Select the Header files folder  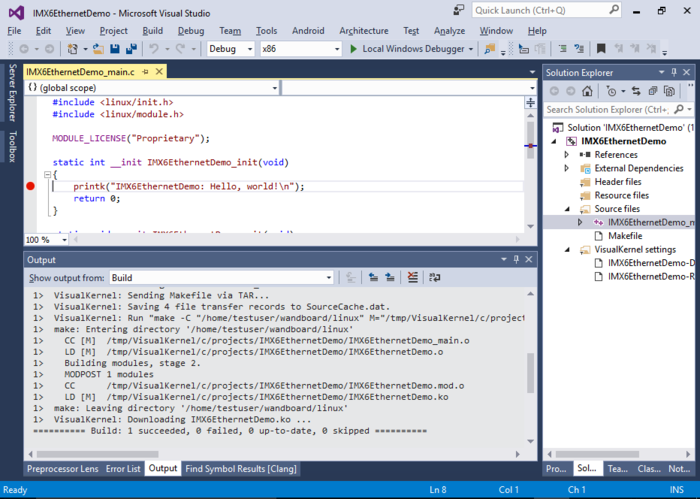tap(618, 182)
